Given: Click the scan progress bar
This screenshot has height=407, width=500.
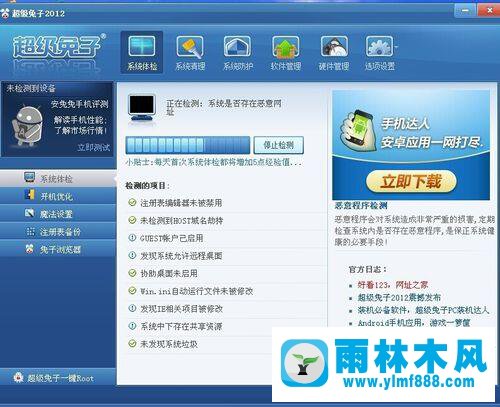Looking at the screenshot, I should (x=188, y=145).
